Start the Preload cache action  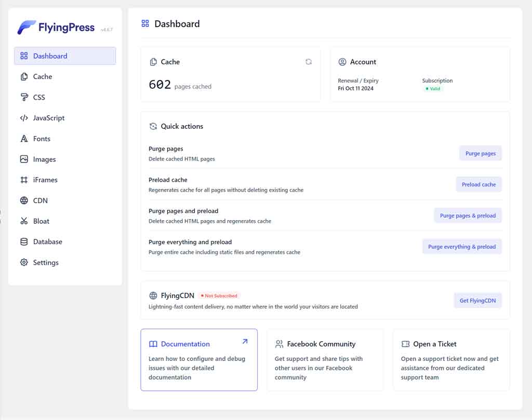point(478,184)
